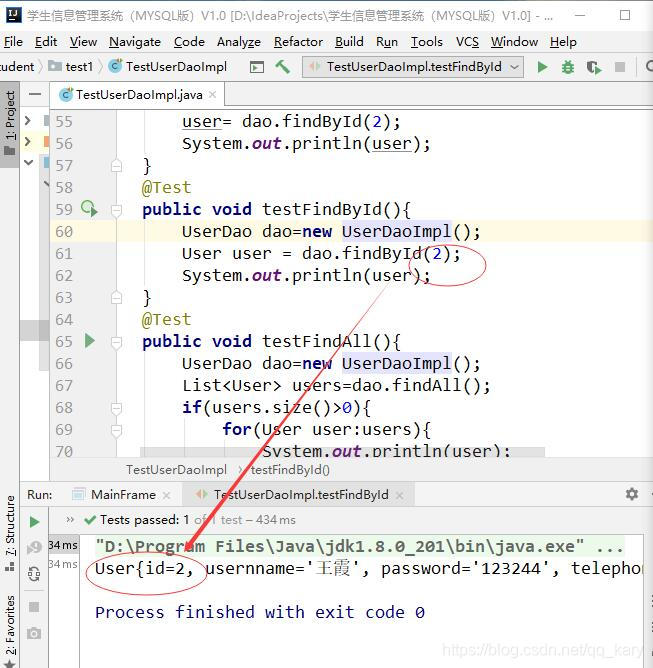Click TestUserDaoImpl class in navigation bar
Viewport: 653px width, 668px height.
[x=168, y=66]
